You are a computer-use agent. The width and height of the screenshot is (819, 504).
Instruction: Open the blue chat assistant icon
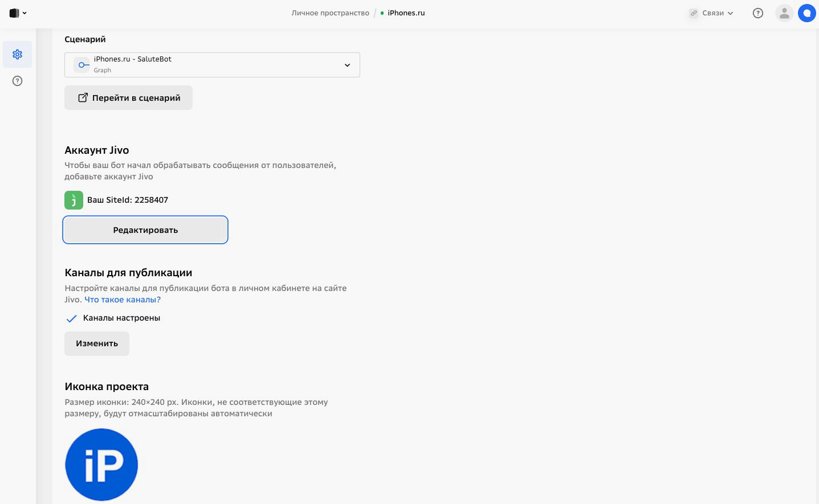pyautogui.click(x=806, y=13)
